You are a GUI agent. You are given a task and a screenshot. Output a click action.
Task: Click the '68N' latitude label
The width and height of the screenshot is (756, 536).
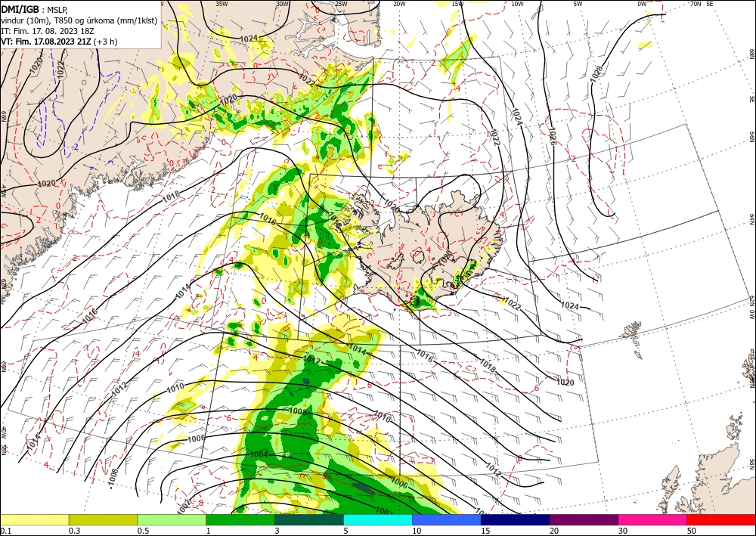pos(752,54)
